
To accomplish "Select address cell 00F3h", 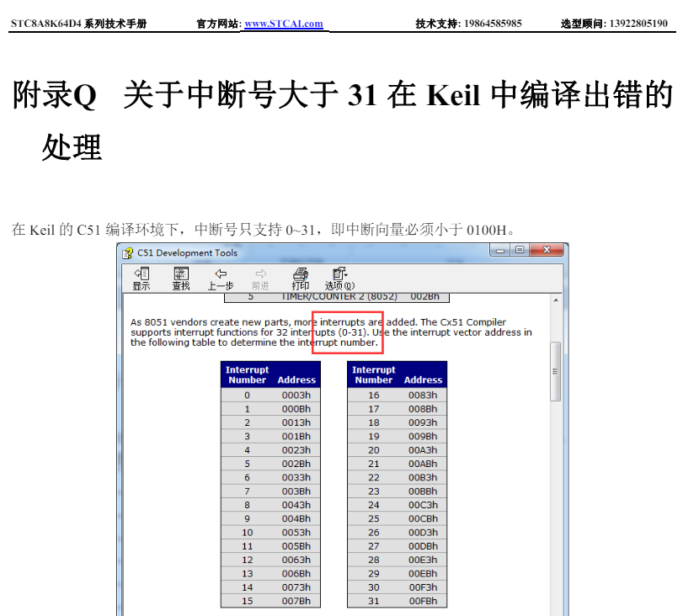I will coord(423,587).
